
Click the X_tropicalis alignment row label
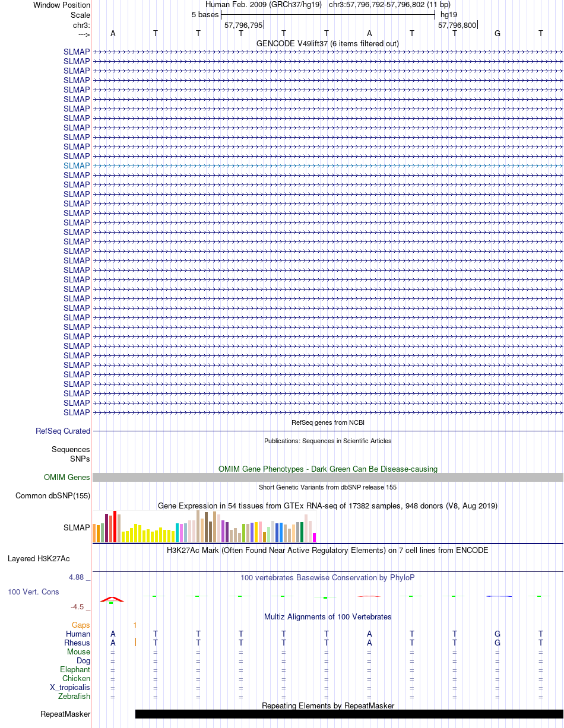tap(70, 687)
